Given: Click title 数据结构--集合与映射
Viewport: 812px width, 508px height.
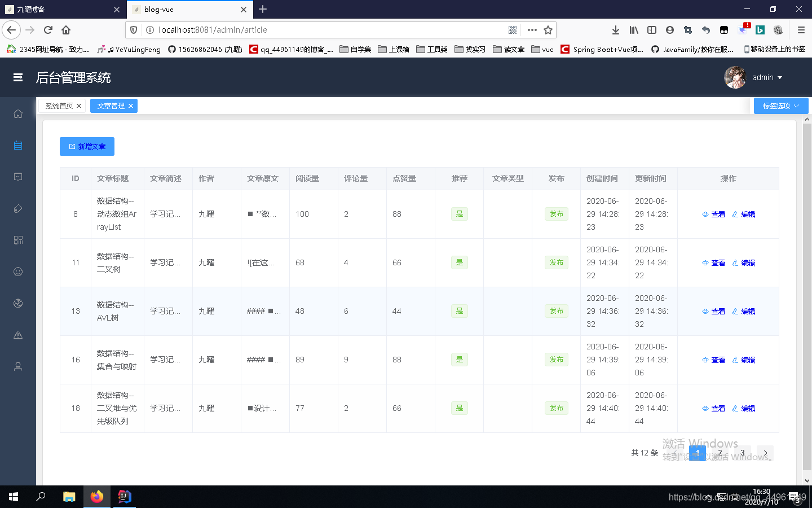Looking at the screenshot, I should (117, 360).
